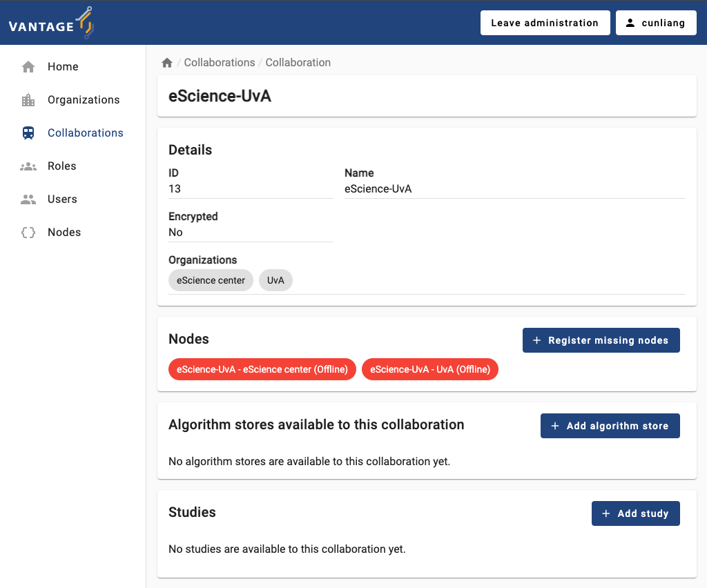Click the user avatar icon beside cunliang
The width and height of the screenshot is (707, 588).
(x=630, y=23)
